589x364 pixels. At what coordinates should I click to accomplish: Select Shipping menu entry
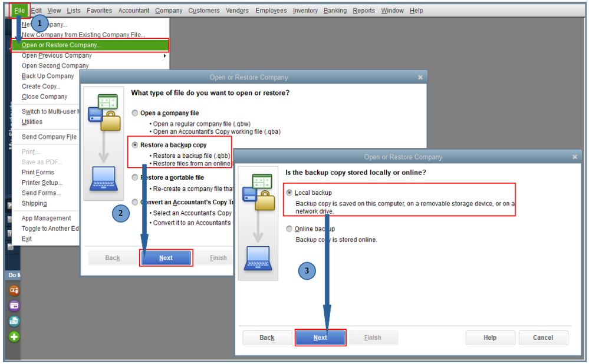tap(34, 203)
